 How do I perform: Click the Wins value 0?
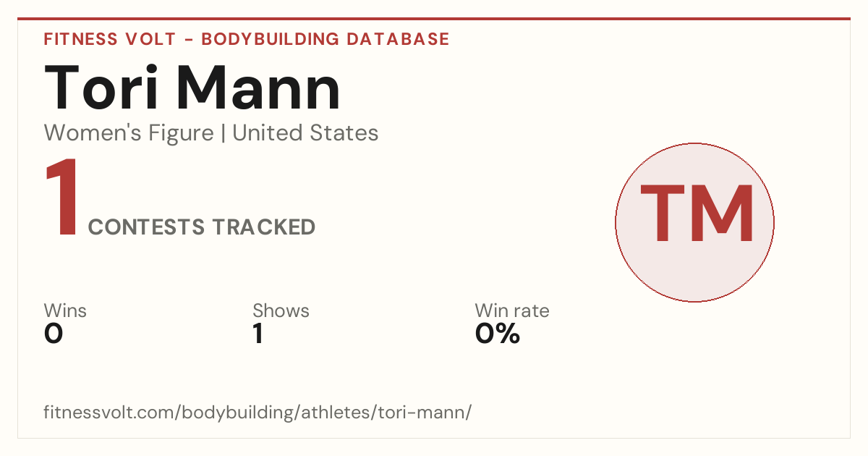pyautogui.click(x=54, y=334)
